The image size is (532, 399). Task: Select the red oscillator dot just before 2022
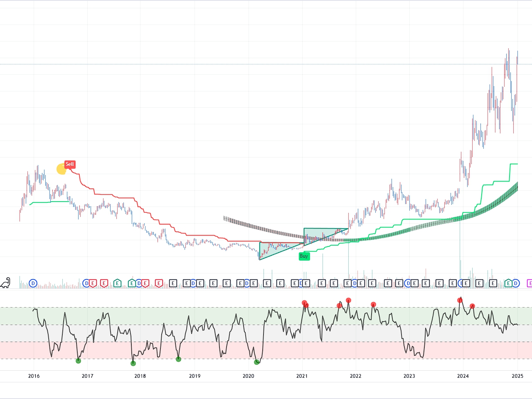tap(349, 300)
